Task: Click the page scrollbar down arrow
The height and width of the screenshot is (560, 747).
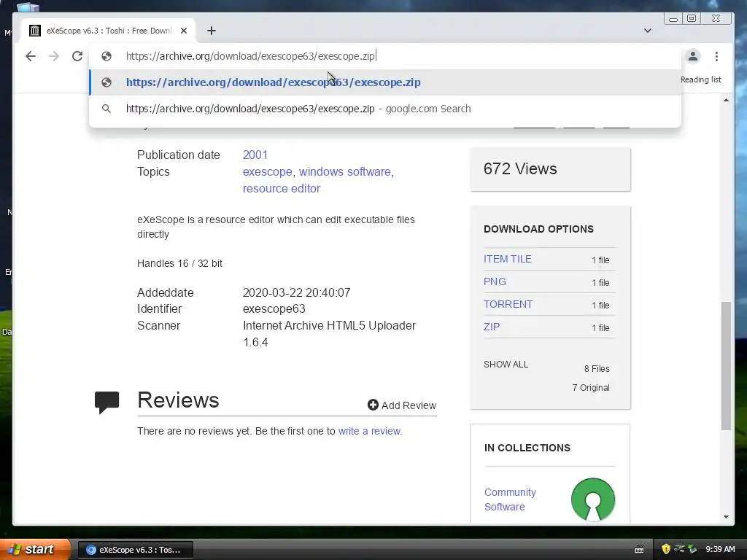Action: coord(726,517)
